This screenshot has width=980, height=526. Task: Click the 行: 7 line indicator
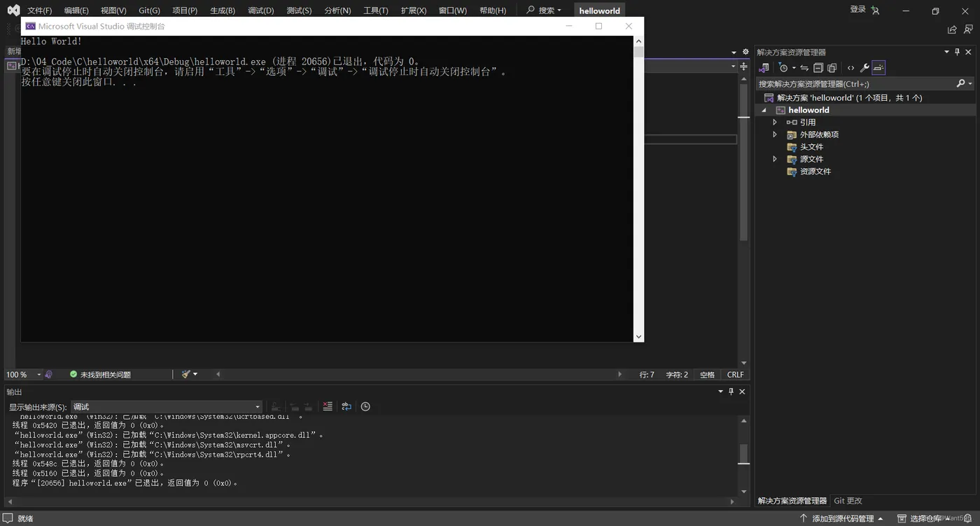[x=647, y=375]
